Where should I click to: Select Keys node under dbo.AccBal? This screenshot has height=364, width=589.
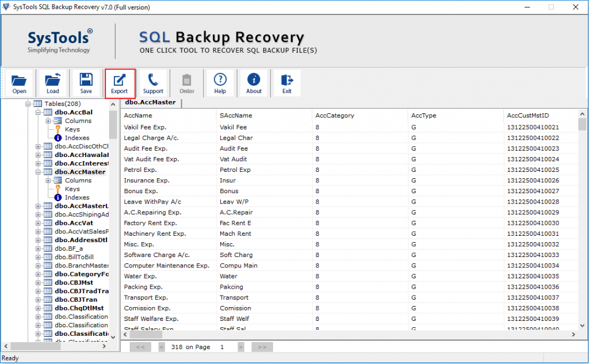click(x=72, y=129)
